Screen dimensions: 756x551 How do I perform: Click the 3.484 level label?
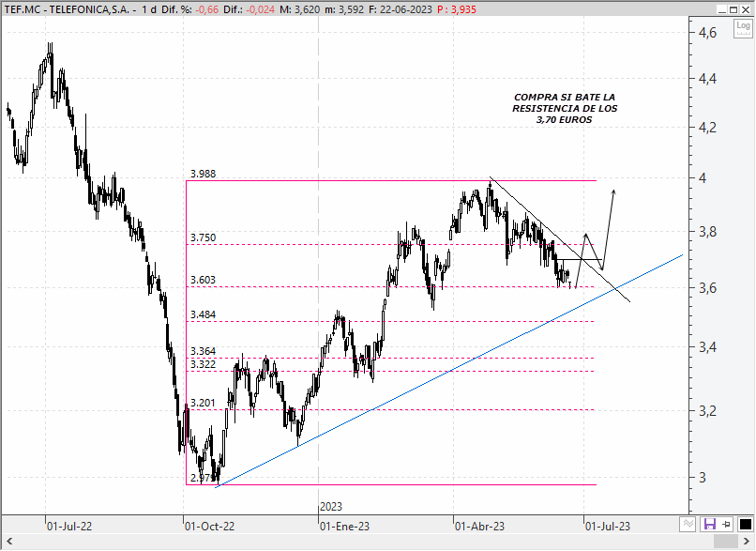point(203,314)
